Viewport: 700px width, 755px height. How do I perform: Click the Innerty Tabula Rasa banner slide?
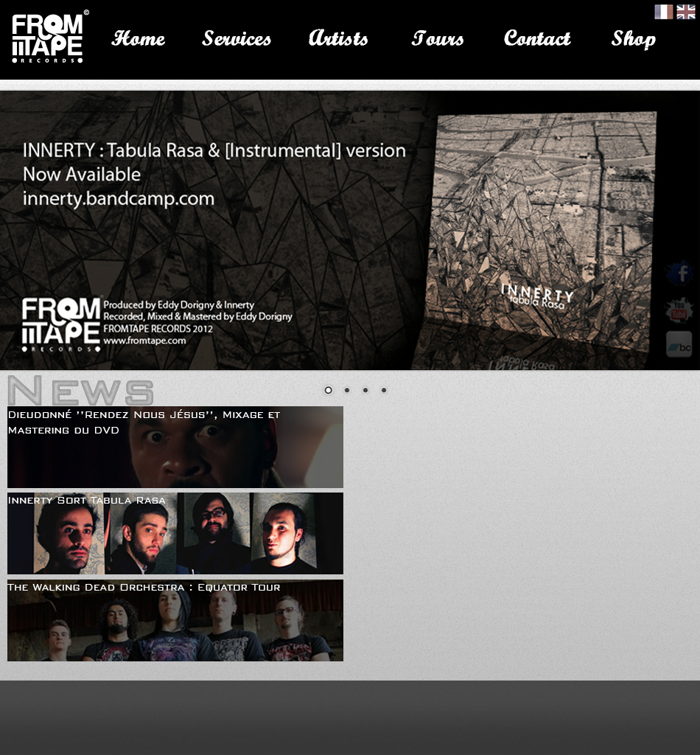click(x=332, y=230)
